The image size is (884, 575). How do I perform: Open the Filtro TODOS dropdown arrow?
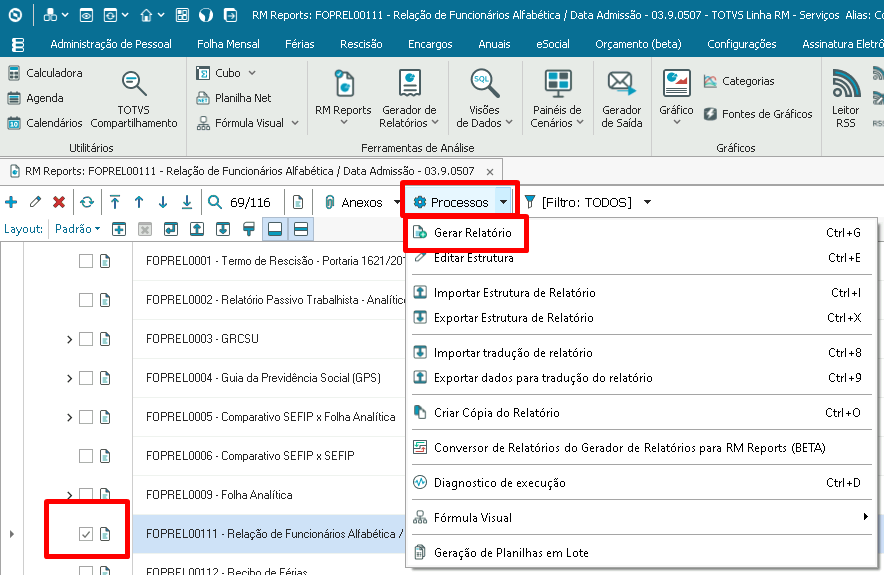click(647, 202)
